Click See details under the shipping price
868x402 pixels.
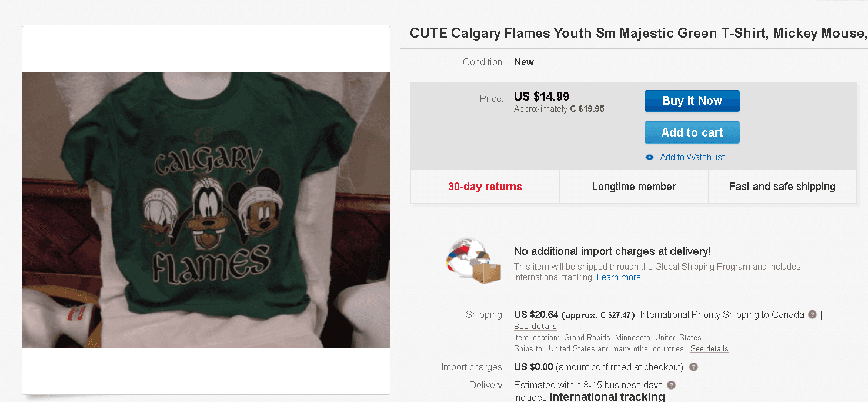coord(535,327)
